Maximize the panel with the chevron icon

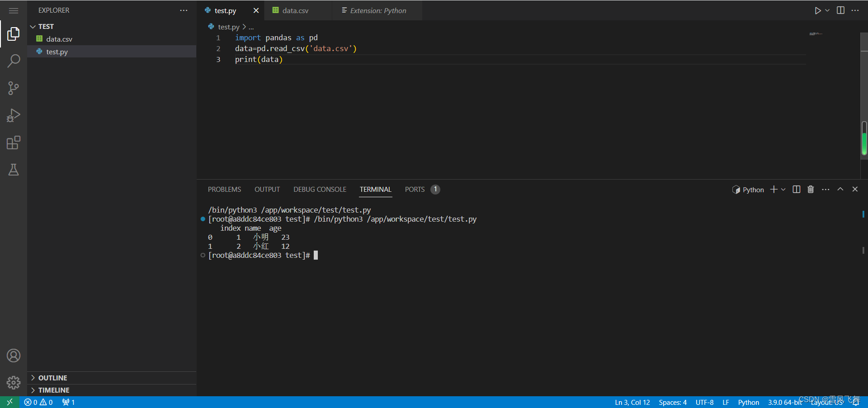tap(840, 190)
